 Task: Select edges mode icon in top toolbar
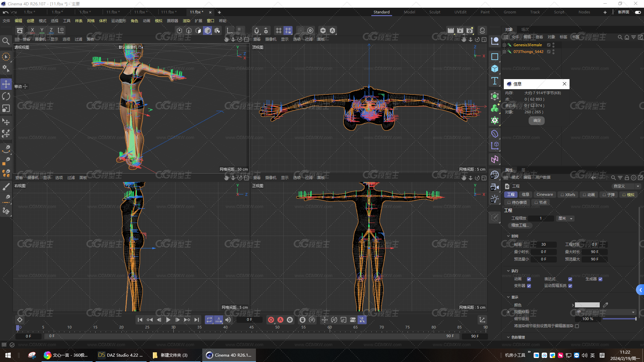(189, 31)
